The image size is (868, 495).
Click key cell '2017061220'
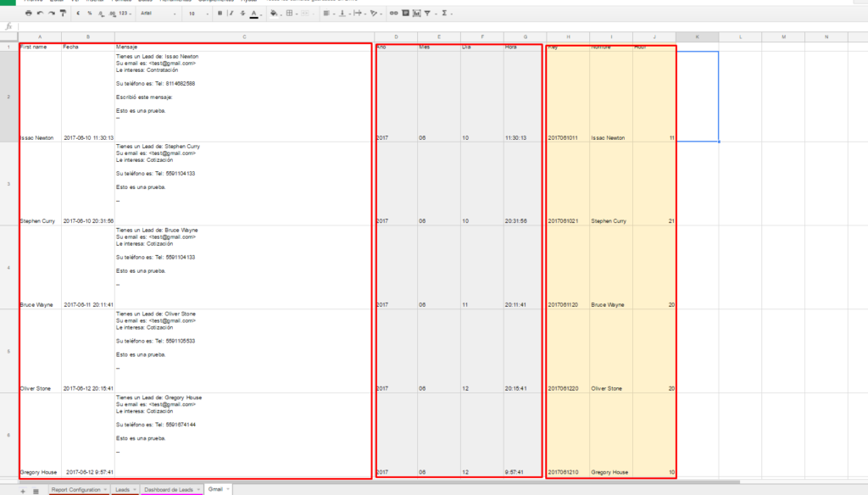(568, 351)
